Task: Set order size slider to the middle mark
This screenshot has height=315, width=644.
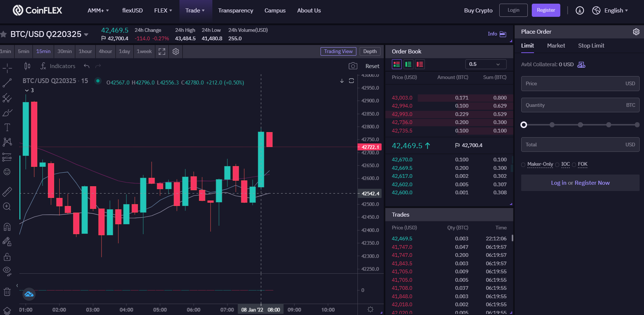Action: point(580,125)
